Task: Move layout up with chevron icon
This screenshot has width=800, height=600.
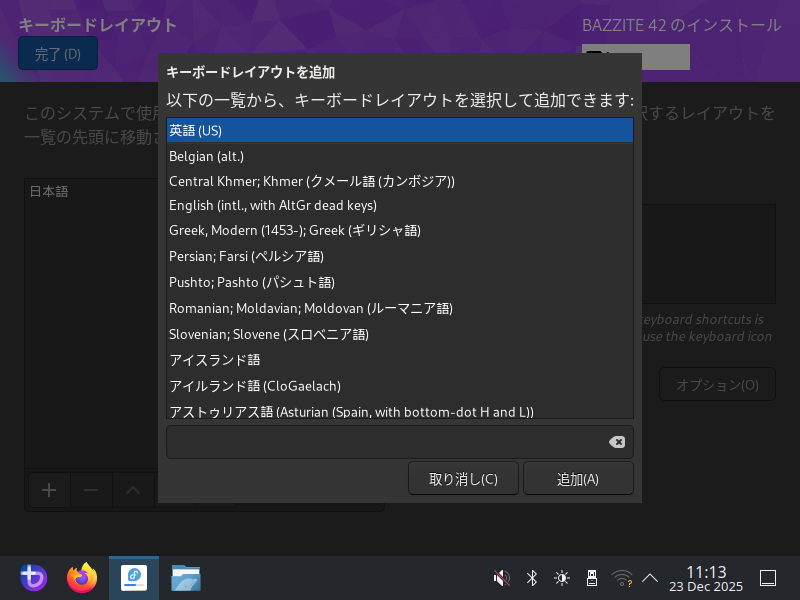Action: point(133,490)
